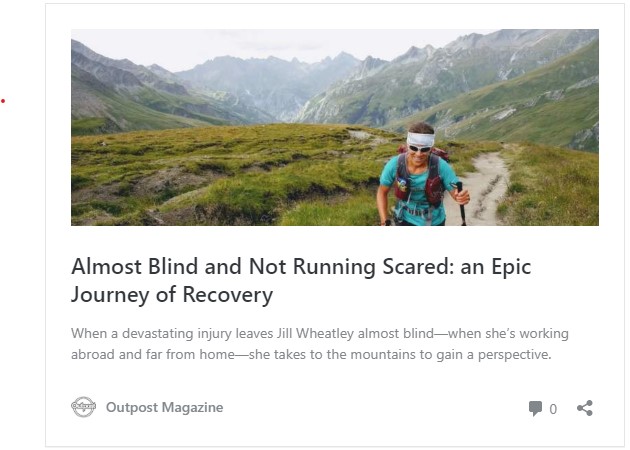
Task: Open the "Almost Blind and Not Running Scared" headline
Action: (301, 267)
